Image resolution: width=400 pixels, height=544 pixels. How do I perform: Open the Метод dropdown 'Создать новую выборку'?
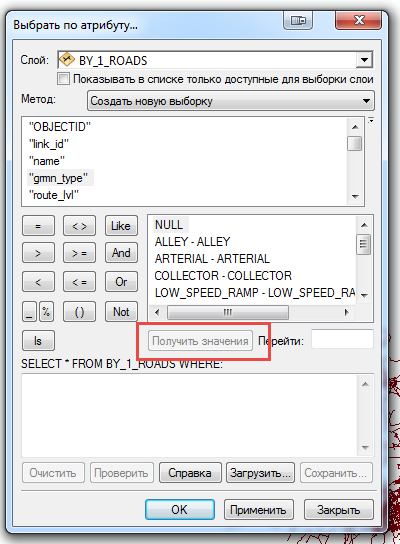(x=231, y=101)
